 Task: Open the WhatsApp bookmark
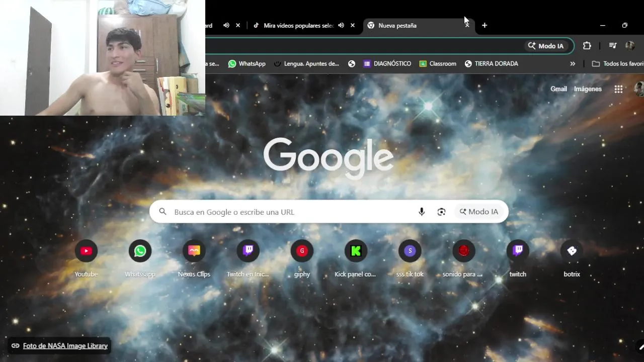coord(247,64)
